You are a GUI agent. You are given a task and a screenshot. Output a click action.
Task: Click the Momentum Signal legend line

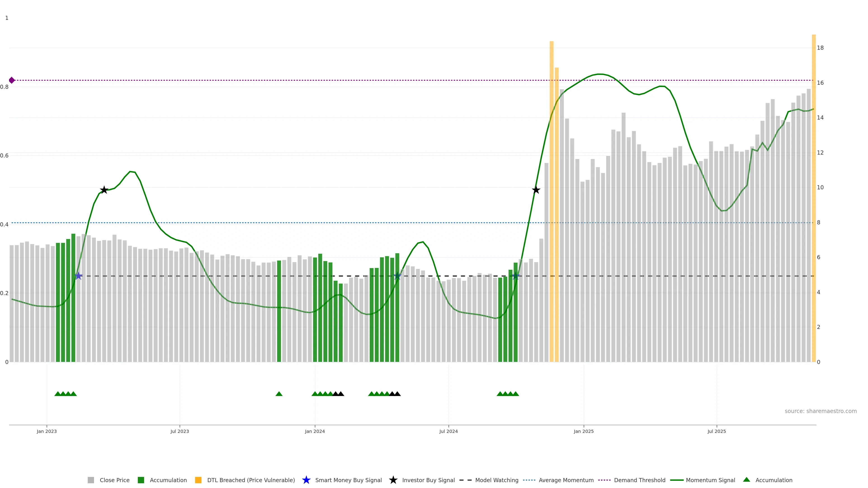pos(677,480)
